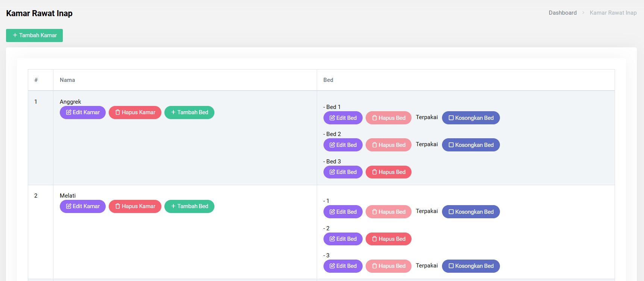Edit Bed 1 in Anggrek

pos(343,118)
